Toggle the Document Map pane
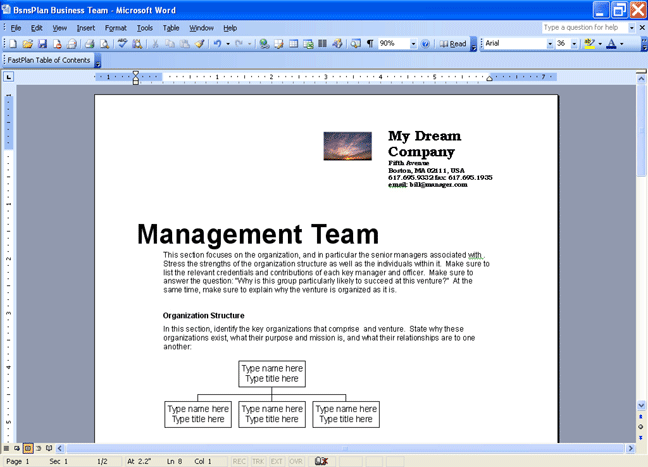Viewport: 648px width, 467px height. pos(355,44)
